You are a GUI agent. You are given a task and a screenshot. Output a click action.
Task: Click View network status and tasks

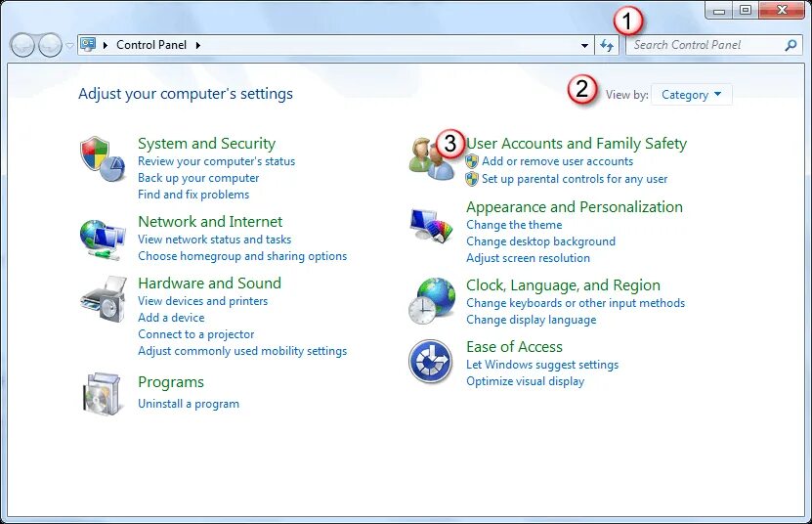click(x=214, y=240)
